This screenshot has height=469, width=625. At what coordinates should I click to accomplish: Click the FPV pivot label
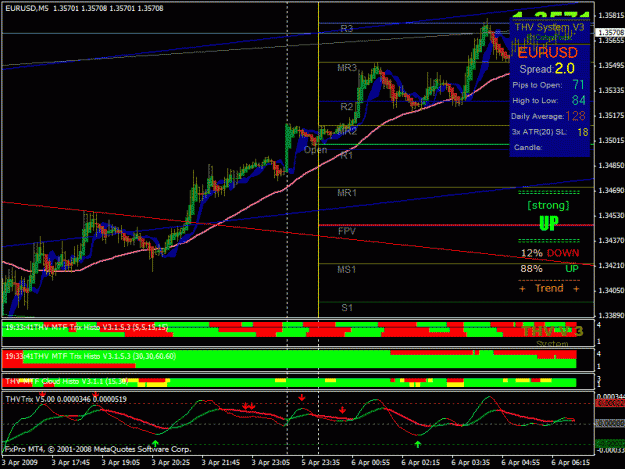[x=347, y=231]
